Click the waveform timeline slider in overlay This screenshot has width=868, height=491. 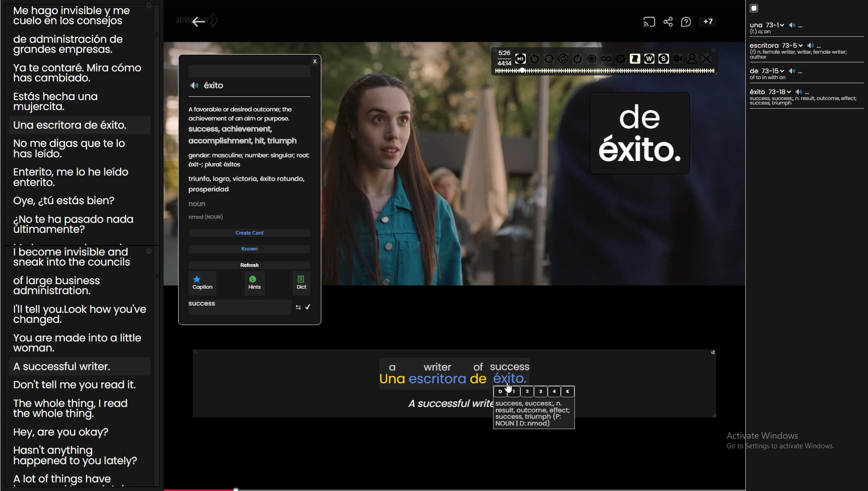click(604, 71)
